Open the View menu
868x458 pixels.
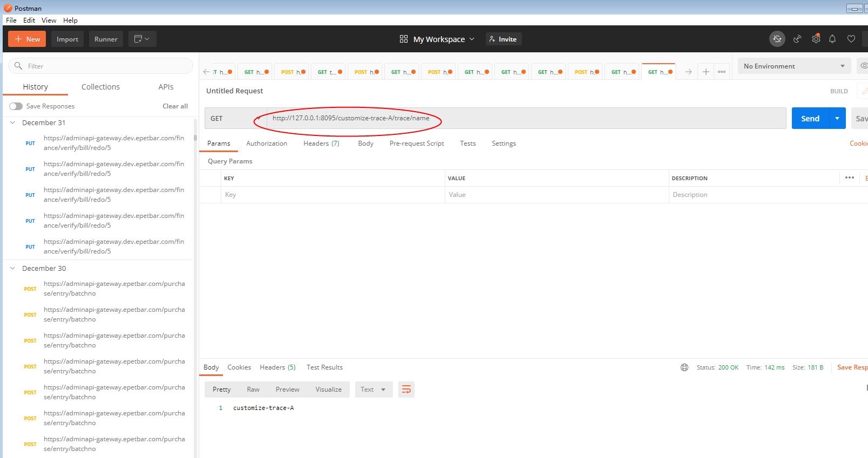coord(49,20)
